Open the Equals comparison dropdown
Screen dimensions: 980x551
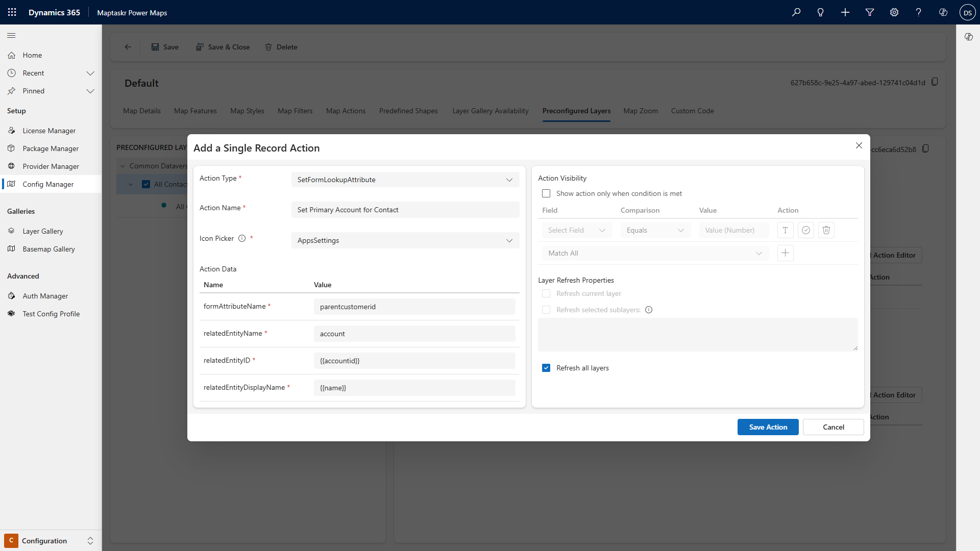655,230
